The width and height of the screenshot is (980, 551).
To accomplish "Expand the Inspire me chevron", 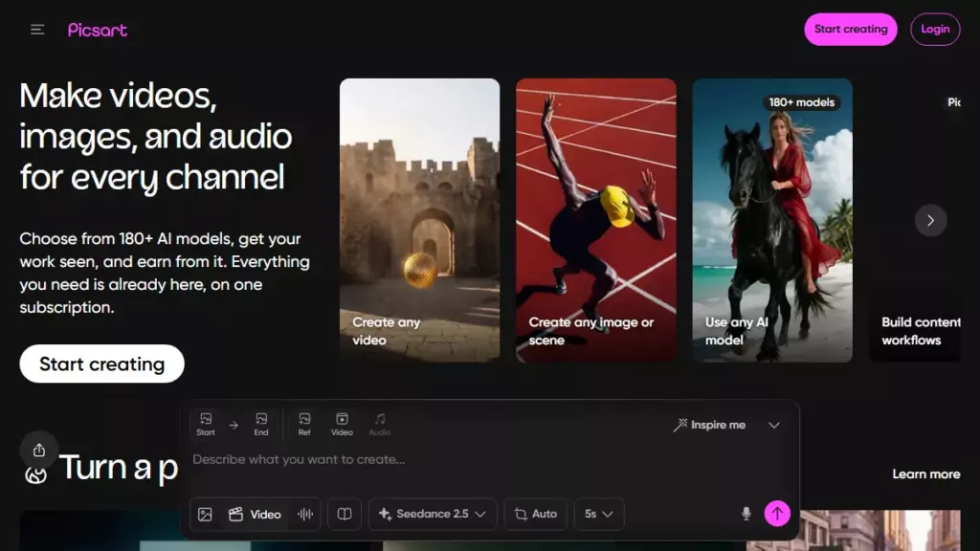I will tap(773, 425).
